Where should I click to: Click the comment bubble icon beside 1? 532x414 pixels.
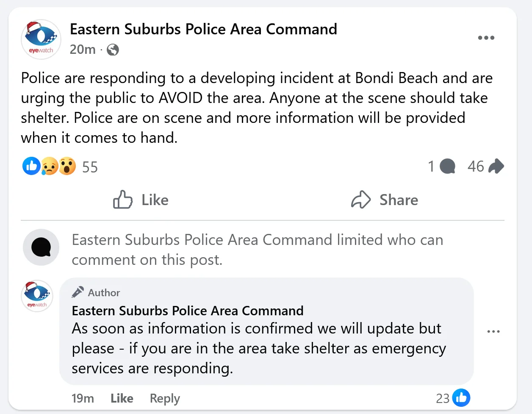[x=447, y=166]
